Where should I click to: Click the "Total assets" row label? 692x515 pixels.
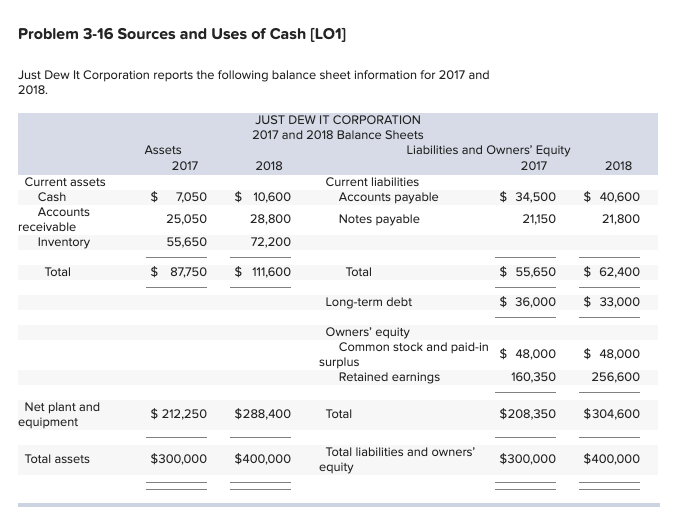(x=57, y=459)
